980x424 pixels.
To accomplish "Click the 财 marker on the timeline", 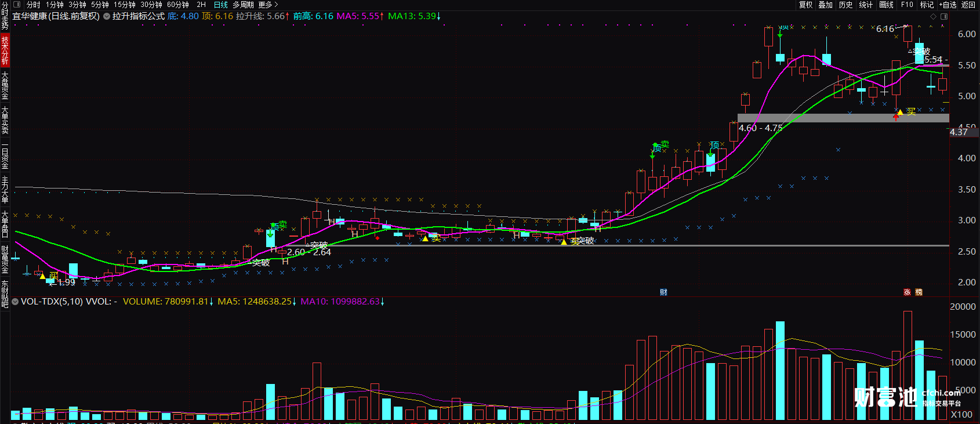I will (663, 292).
